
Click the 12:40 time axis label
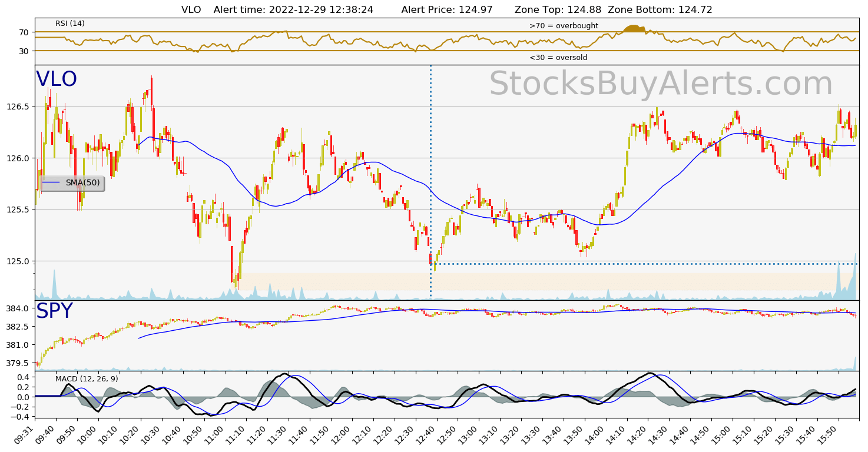pyautogui.click(x=426, y=434)
